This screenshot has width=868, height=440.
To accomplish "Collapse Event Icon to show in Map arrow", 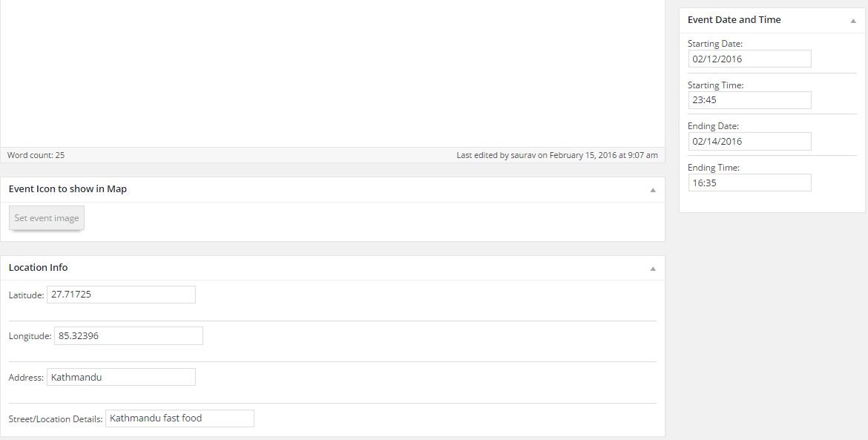I will pos(653,190).
